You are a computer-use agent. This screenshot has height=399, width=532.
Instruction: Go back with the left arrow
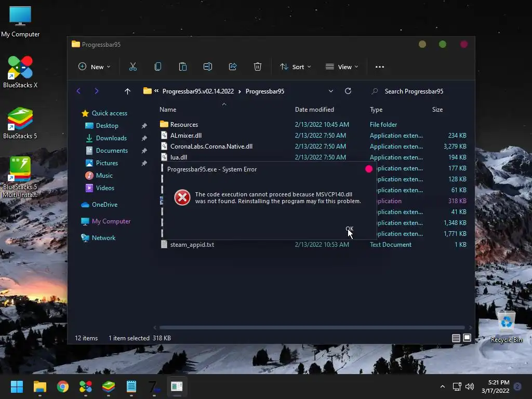click(x=78, y=91)
